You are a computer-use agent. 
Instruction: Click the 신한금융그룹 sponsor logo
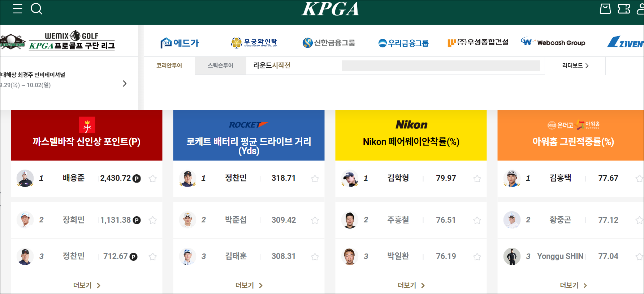point(329,43)
